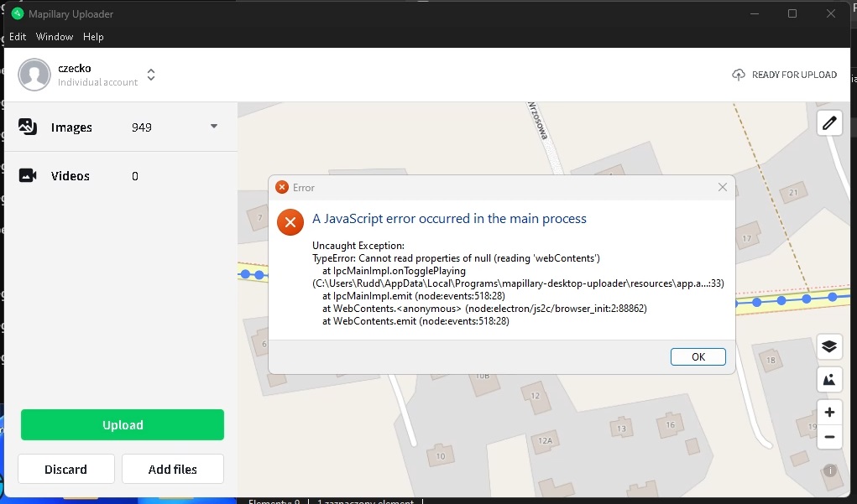Click building 12A on the map
857x504 pixels.
(545, 440)
